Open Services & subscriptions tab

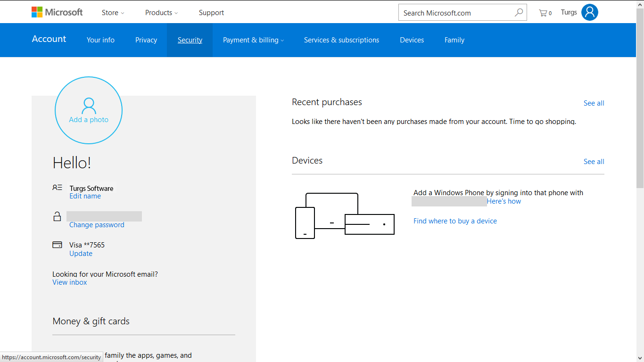click(341, 40)
